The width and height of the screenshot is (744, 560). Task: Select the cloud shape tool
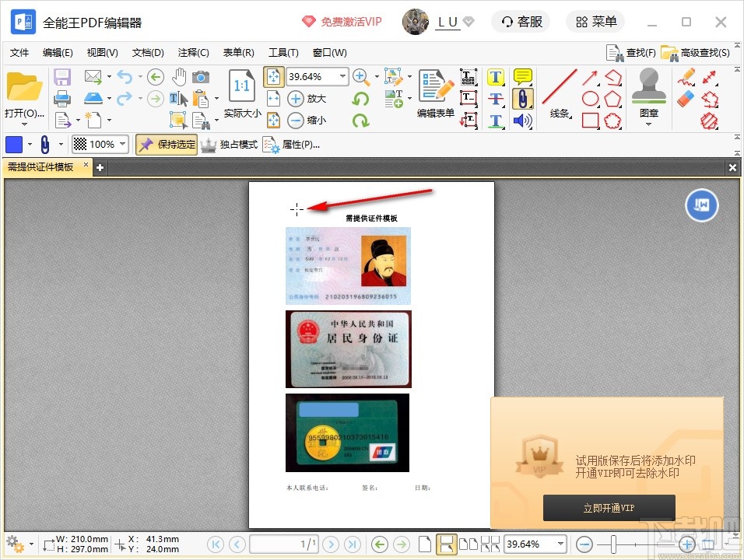coord(612,121)
